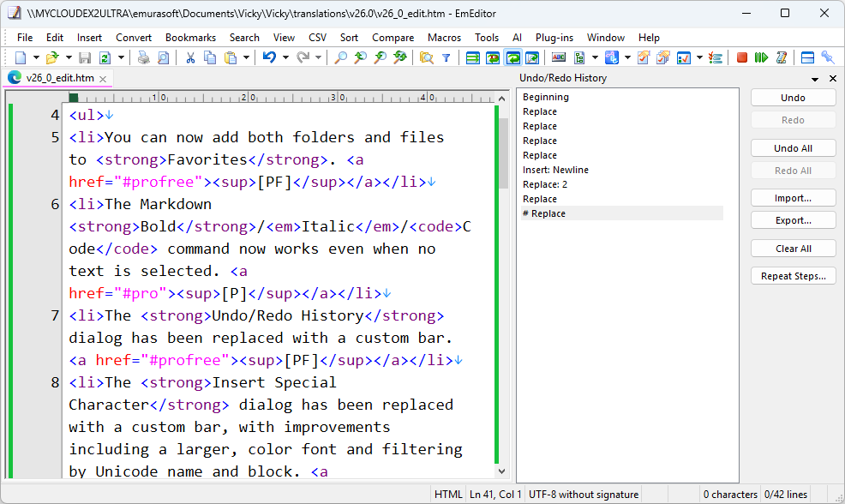Click the blue Undo arrow in the toolbar

point(269,57)
